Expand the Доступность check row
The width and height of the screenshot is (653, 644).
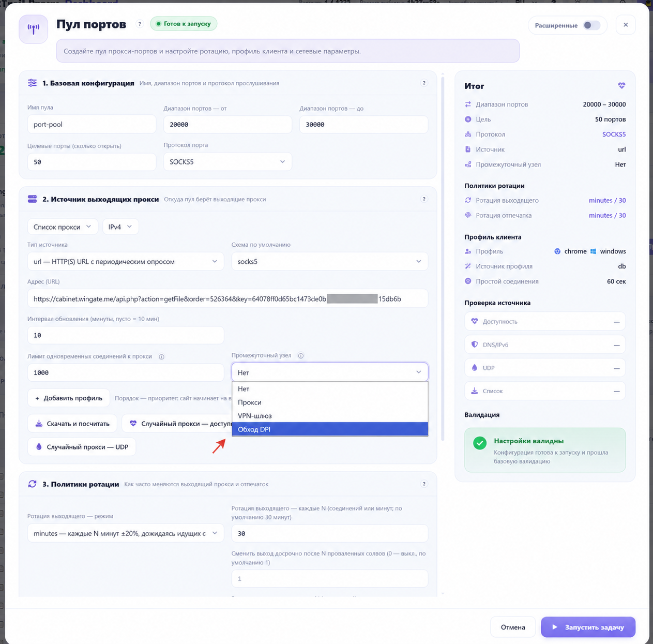[x=545, y=322]
